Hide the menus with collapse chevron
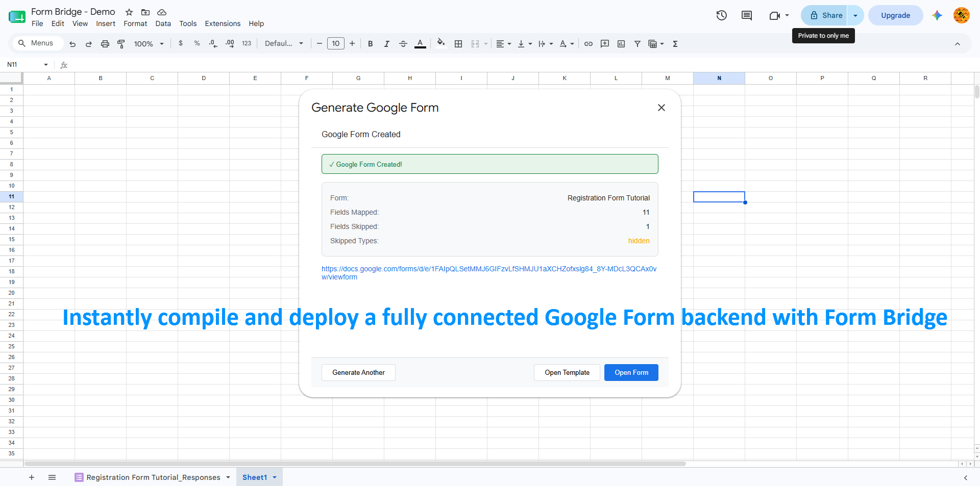 (x=958, y=44)
